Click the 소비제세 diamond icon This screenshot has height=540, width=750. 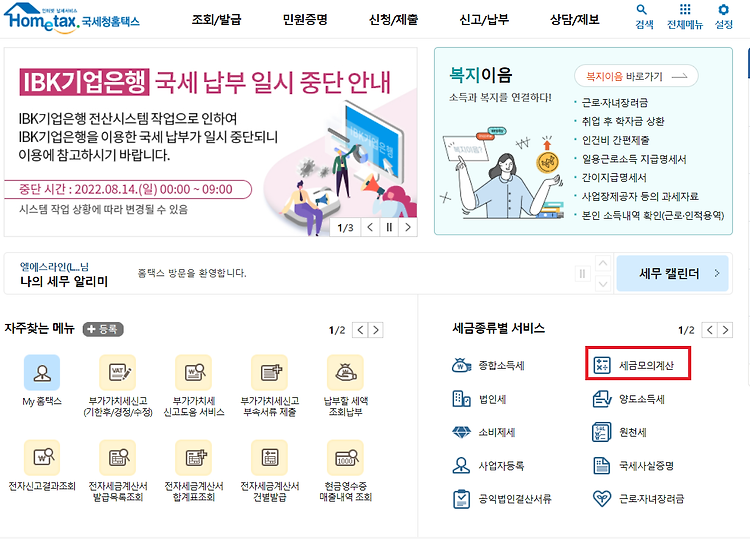462,432
